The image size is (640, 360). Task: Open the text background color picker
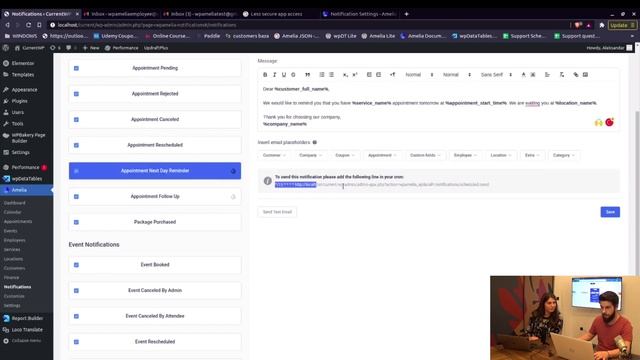coord(533,75)
